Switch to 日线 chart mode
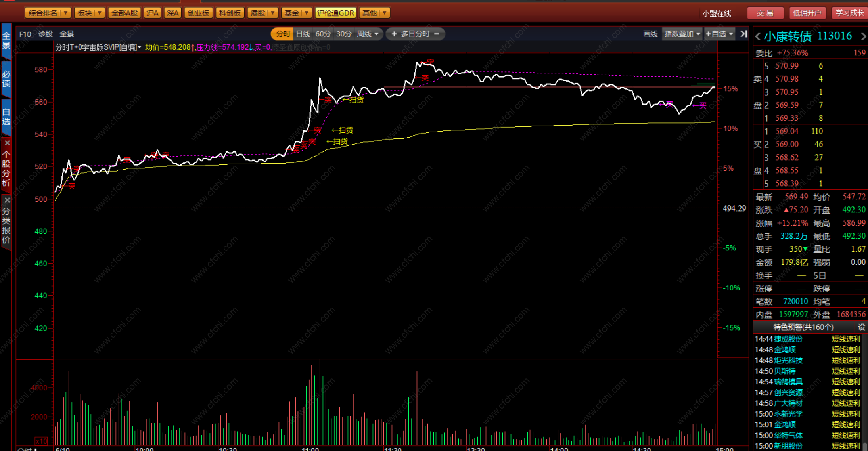868x451 pixels. pyautogui.click(x=303, y=34)
